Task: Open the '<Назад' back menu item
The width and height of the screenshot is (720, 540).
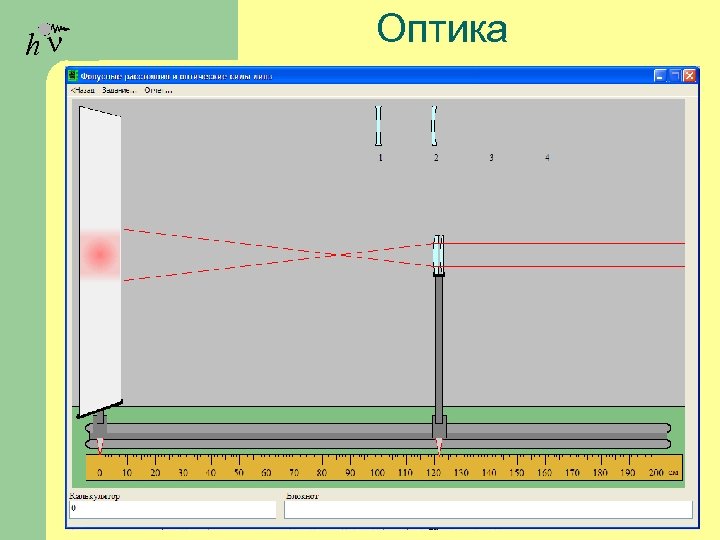Action: [x=83, y=90]
